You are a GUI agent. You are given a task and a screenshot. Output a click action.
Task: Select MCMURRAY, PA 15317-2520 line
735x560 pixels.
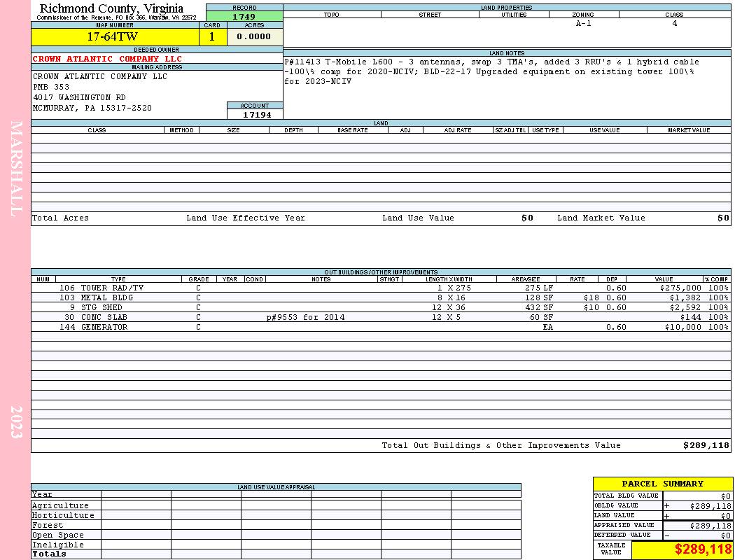[92, 108]
